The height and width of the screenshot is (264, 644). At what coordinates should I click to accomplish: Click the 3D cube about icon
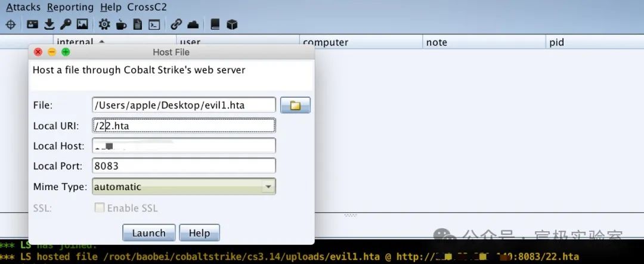(x=232, y=24)
